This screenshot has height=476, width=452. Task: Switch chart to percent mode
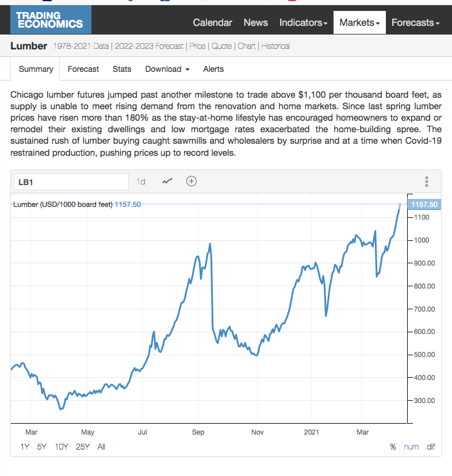click(393, 447)
